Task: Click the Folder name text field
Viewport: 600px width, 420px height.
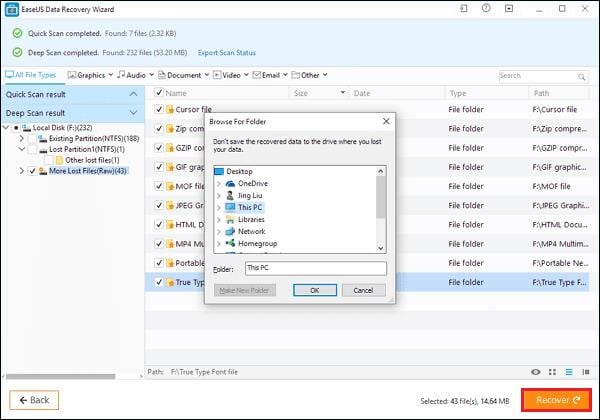Action: (314, 268)
